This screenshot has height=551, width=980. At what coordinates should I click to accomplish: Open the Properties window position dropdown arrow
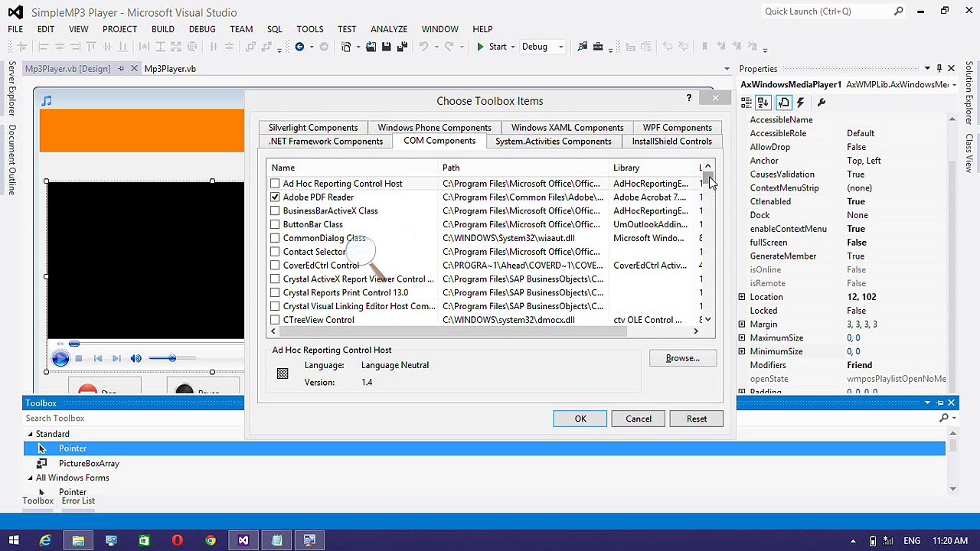click(x=927, y=69)
